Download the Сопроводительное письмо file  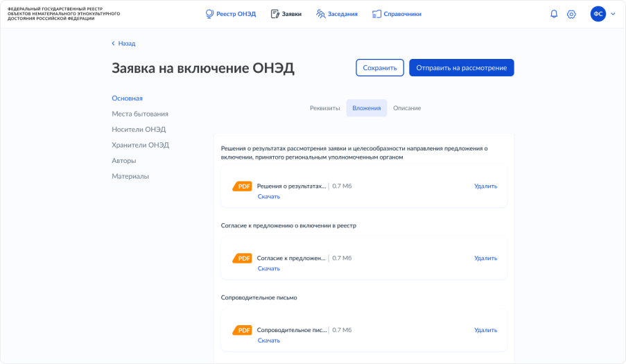coord(269,340)
